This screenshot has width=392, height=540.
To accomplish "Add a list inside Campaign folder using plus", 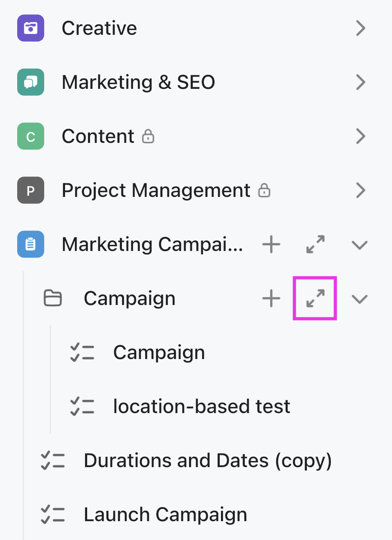I will click(271, 298).
